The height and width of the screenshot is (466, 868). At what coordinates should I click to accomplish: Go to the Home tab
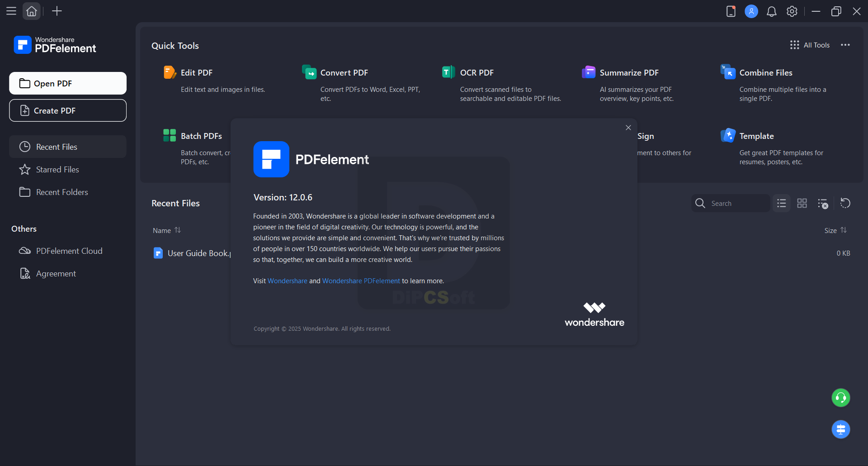click(32, 11)
